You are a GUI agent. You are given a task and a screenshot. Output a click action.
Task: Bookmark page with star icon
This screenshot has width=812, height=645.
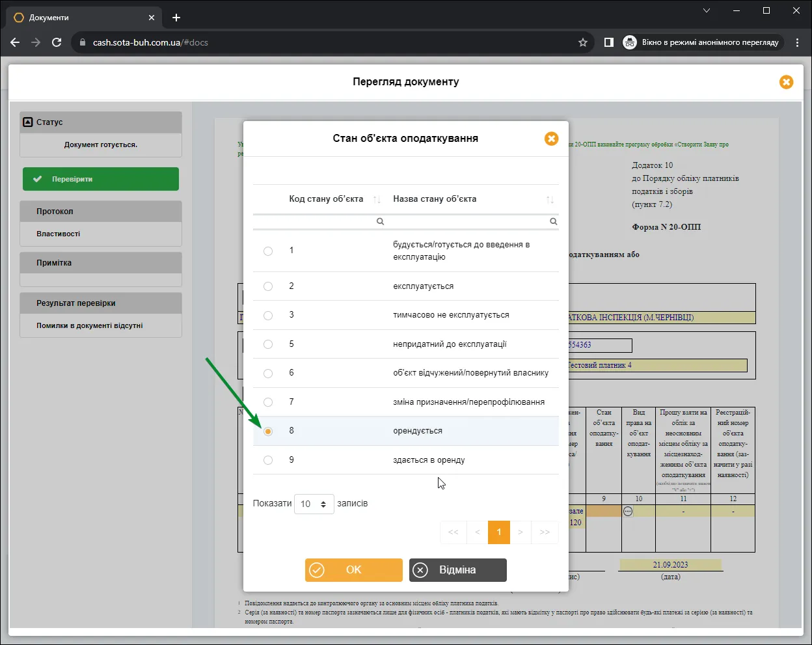pos(583,42)
